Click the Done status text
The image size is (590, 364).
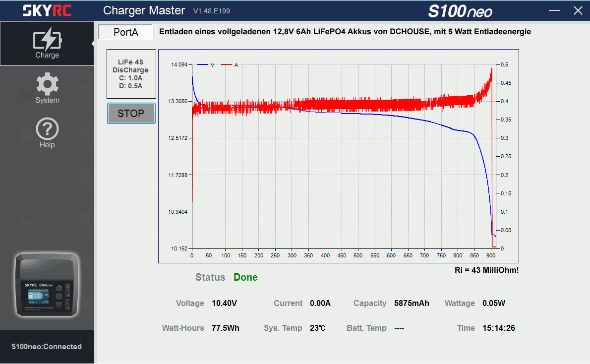click(x=245, y=278)
